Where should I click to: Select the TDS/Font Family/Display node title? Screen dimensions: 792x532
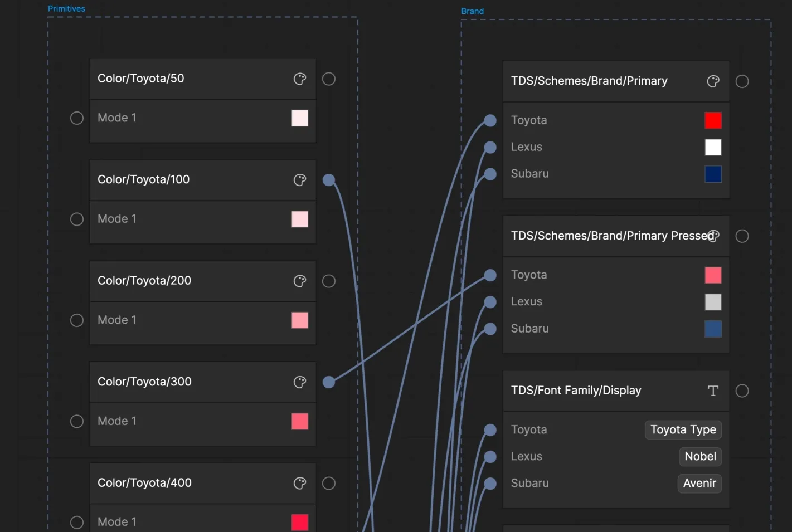[576, 391]
